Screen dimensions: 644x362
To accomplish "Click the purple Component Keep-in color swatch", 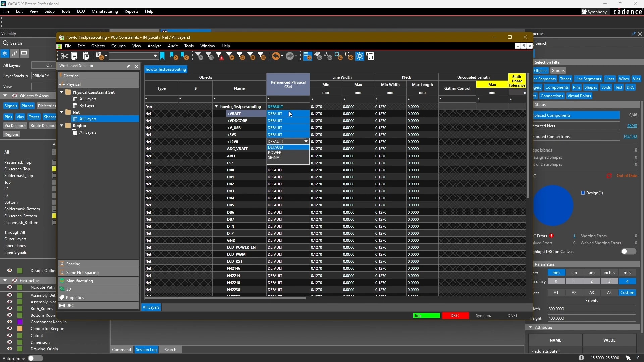I will pyautogui.click(x=20, y=322).
